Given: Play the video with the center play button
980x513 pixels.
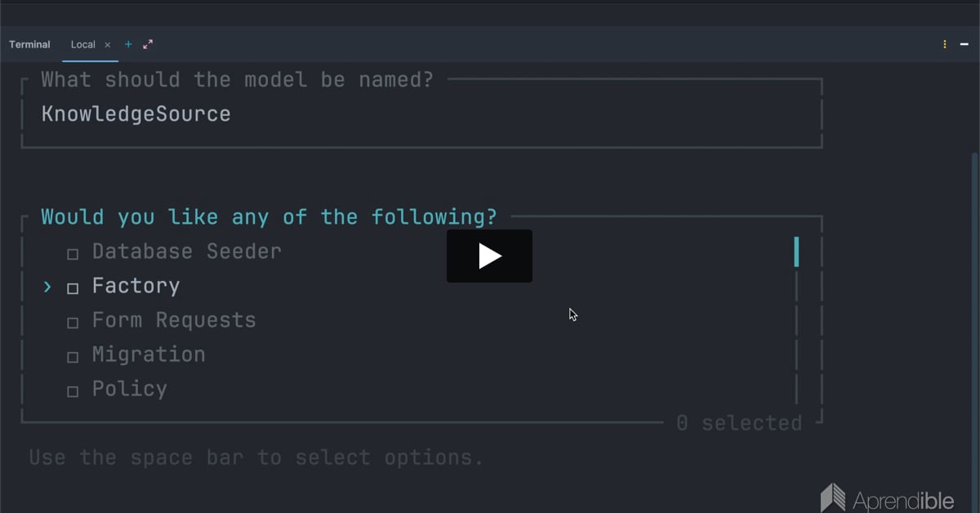Looking at the screenshot, I should [489, 256].
